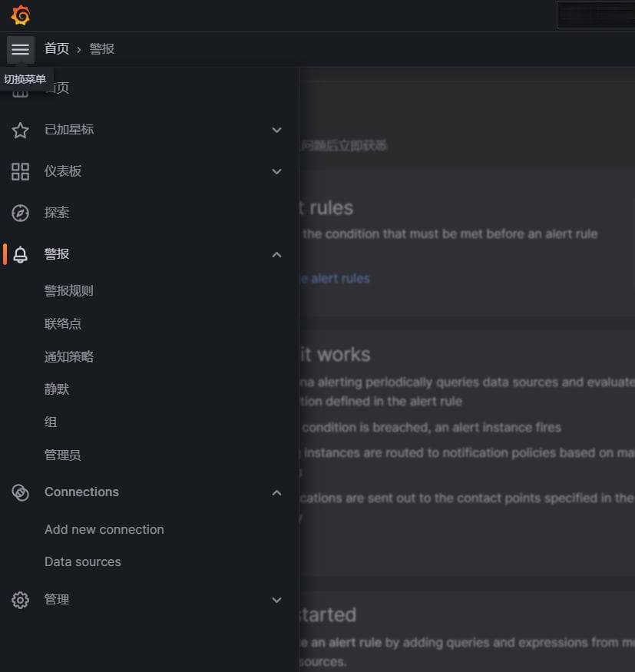Open 警报 menu item
Image resolution: width=635 pixels, height=672 pixels.
pyautogui.click(x=57, y=253)
